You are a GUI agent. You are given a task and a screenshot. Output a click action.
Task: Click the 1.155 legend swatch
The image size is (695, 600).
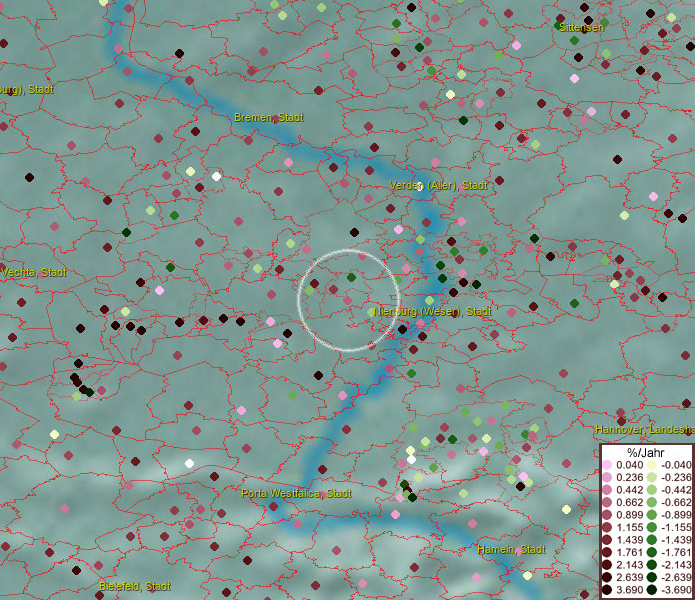(x=606, y=527)
